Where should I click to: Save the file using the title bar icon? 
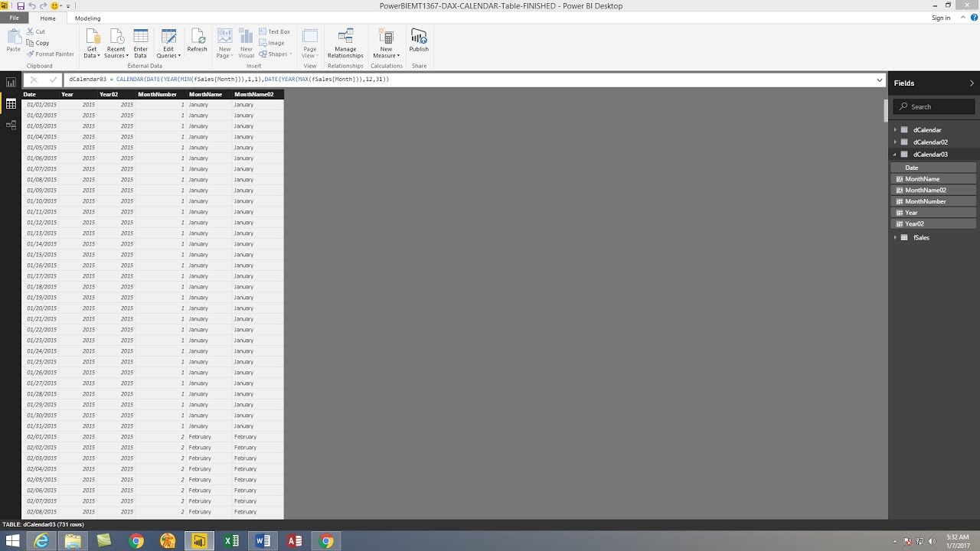pos(21,5)
